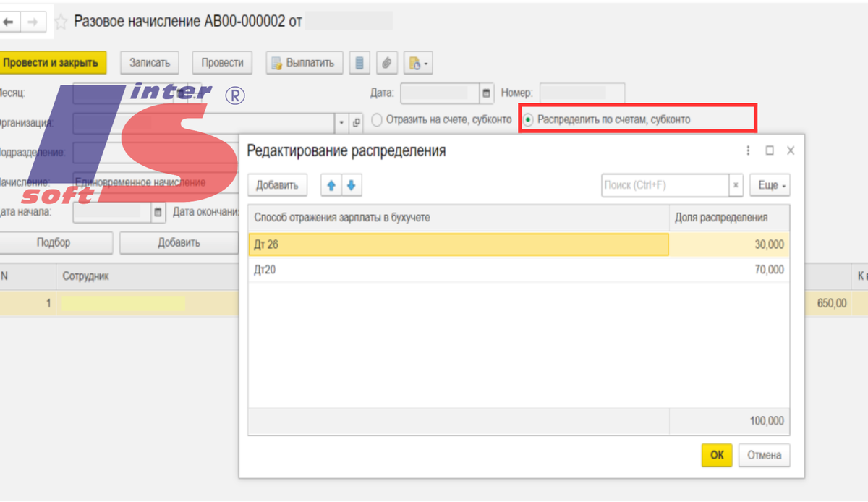Go forward with the right arrow button

[33, 22]
